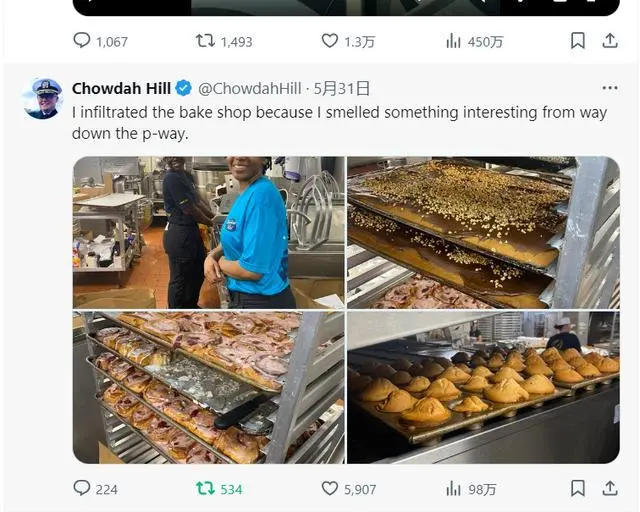Viewport: 640px width, 512px height.
Task: Reply to the Chowdah Hill bake shop post
Action: click(82, 489)
